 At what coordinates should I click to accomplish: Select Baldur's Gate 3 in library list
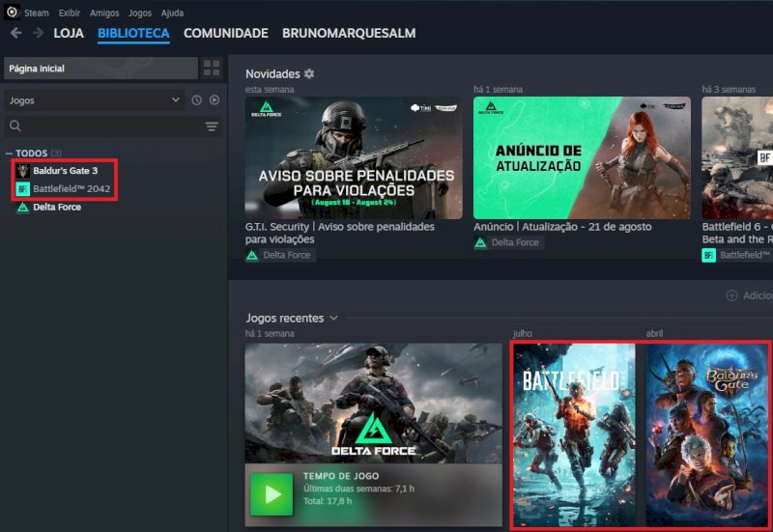(65, 171)
